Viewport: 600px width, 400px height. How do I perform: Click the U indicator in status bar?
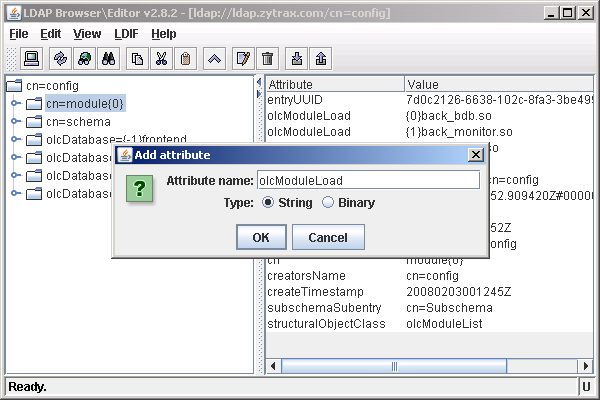[586, 387]
